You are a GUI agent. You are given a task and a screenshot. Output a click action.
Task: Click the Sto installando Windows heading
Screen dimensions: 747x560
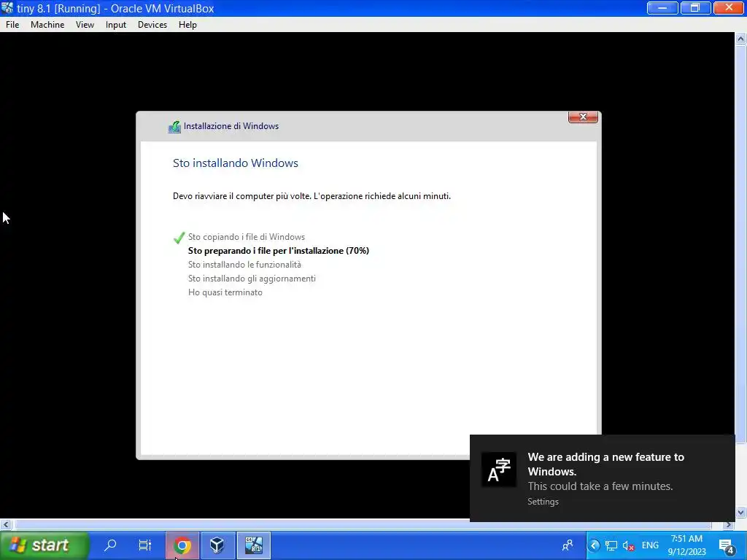(x=236, y=163)
